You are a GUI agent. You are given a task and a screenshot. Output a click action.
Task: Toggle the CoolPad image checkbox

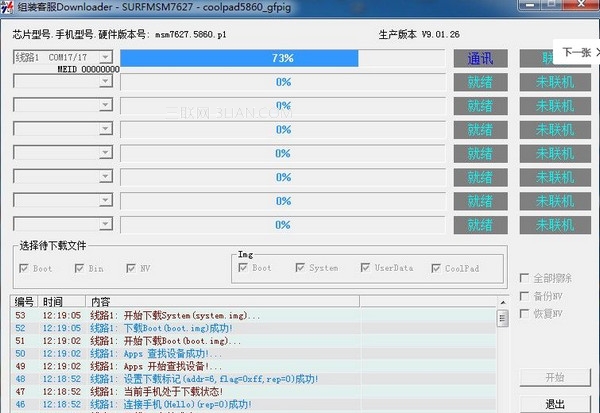click(x=436, y=268)
